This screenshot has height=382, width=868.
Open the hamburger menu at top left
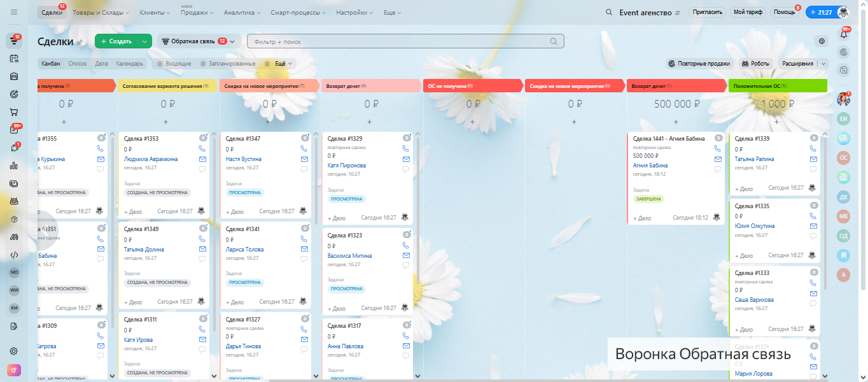[x=14, y=12]
